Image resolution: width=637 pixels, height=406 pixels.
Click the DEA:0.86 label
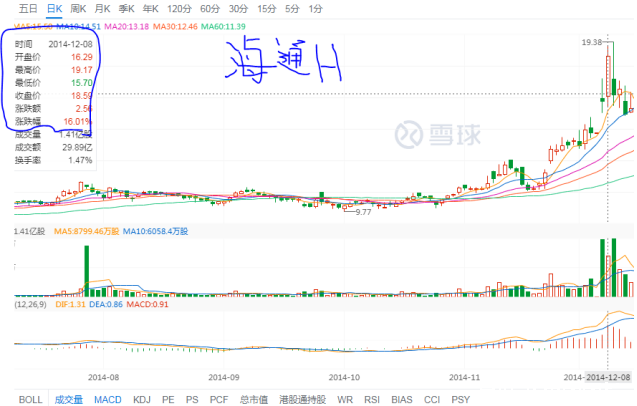coord(106,304)
